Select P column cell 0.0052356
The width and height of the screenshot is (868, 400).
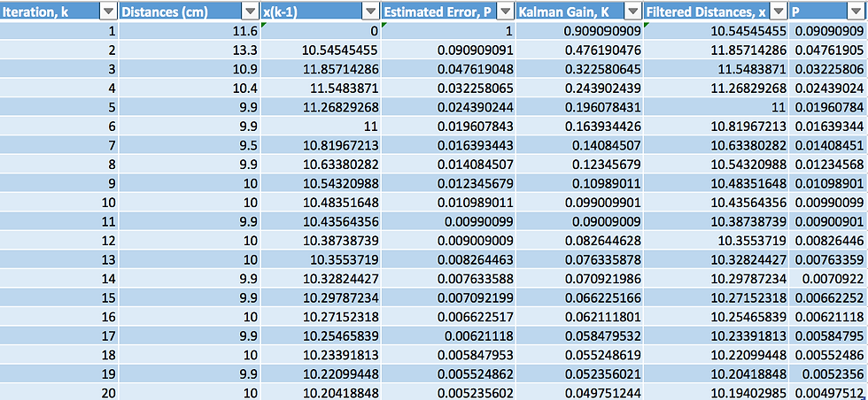tap(829, 374)
